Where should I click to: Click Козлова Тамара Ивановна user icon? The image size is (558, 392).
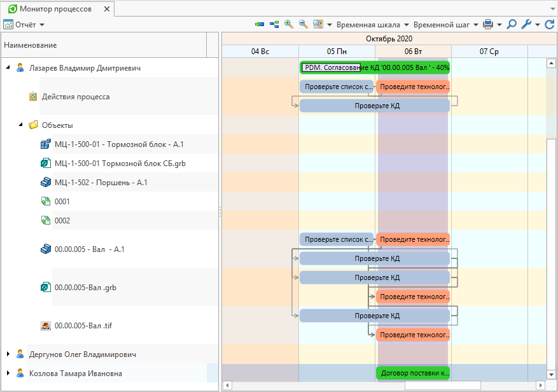click(x=20, y=373)
